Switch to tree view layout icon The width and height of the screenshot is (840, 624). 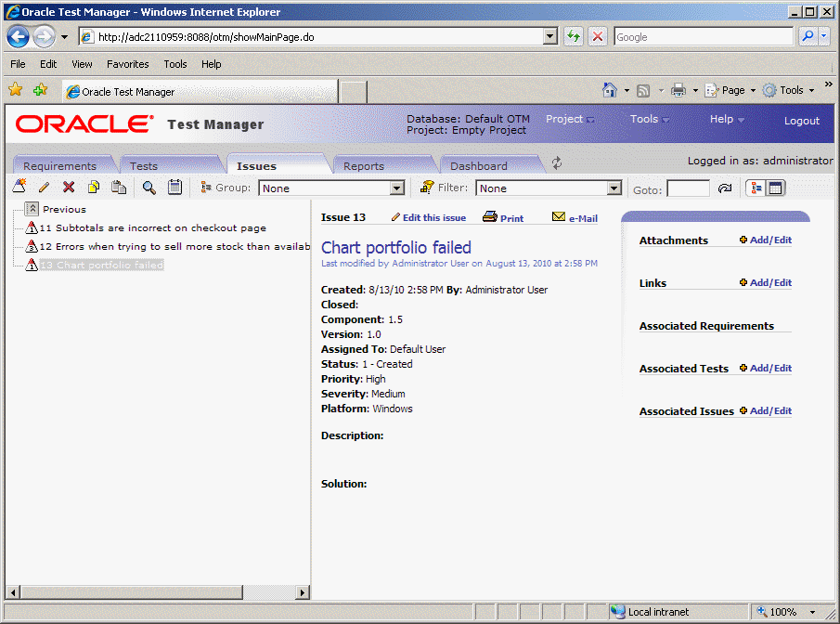tap(756, 188)
